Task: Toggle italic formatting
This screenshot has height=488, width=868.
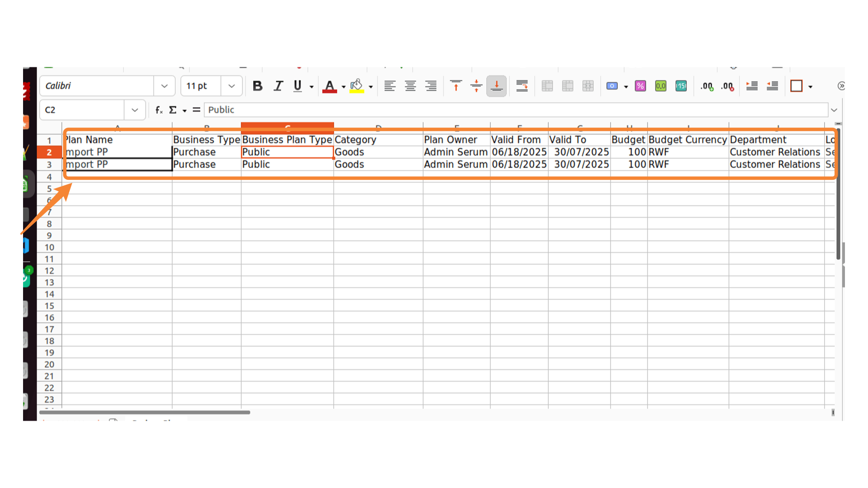Action: (278, 86)
